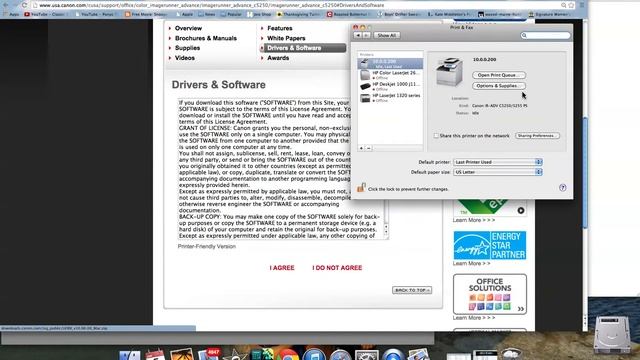Open the Overview section
Screen dimensions: 640x360
(x=188, y=28)
